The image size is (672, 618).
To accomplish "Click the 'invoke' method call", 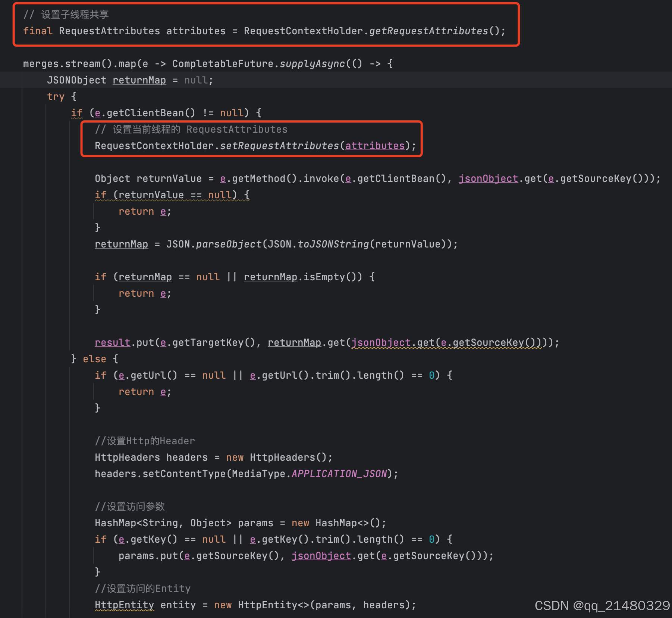I will pos(321,179).
